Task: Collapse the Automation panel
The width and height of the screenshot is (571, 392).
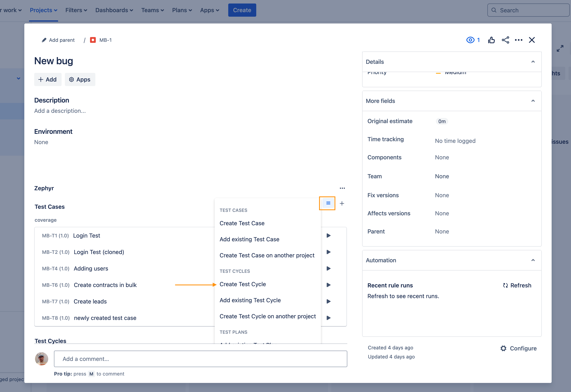Action: (533, 260)
